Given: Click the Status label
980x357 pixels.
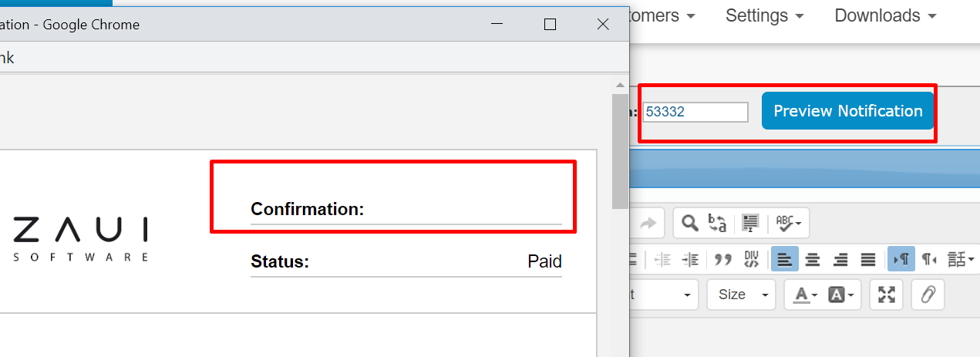Looking at the screenshot, I should pos(280,261).
